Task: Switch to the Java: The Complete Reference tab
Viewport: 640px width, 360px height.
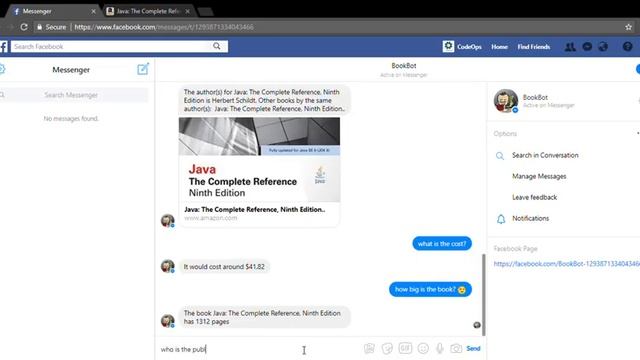Action: click(148, 11)
